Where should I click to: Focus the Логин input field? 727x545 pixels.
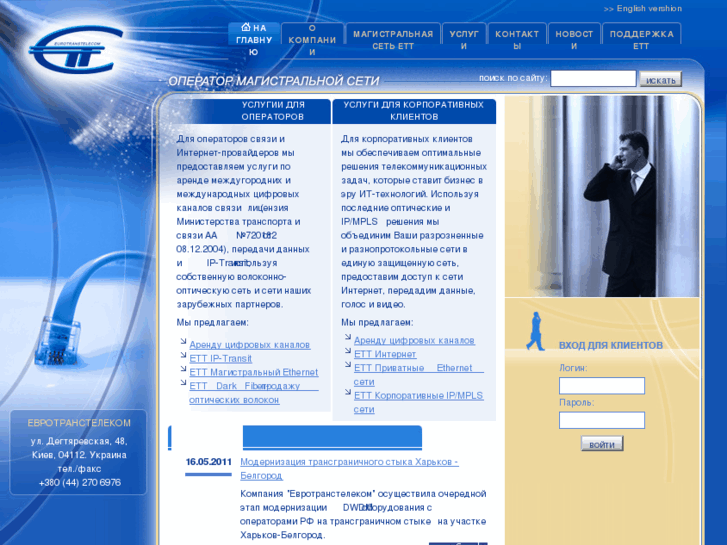(602, 386)
